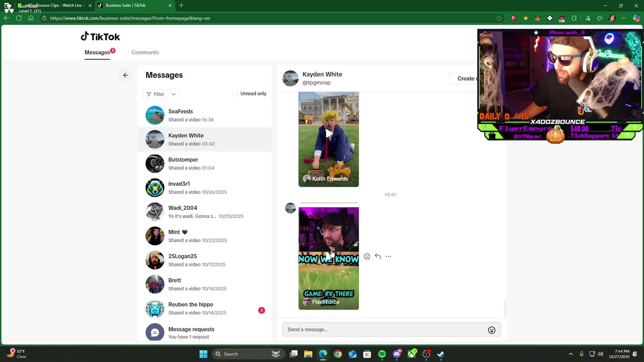Show hidden system tray icons chevron
Screen dimensions: 644x362
[x=571, y=354]
